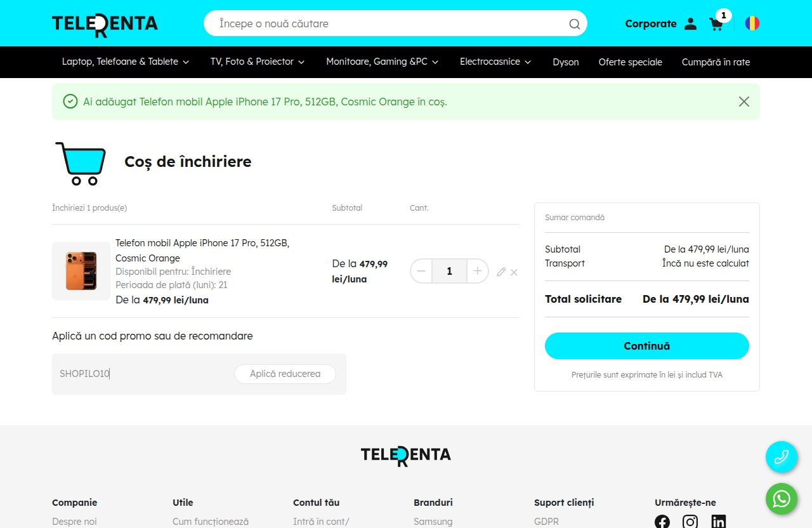This screenshot has width=812, height=528.
Task: Open the iPhone 17 Pro product thumbnail
Action: 81,271
